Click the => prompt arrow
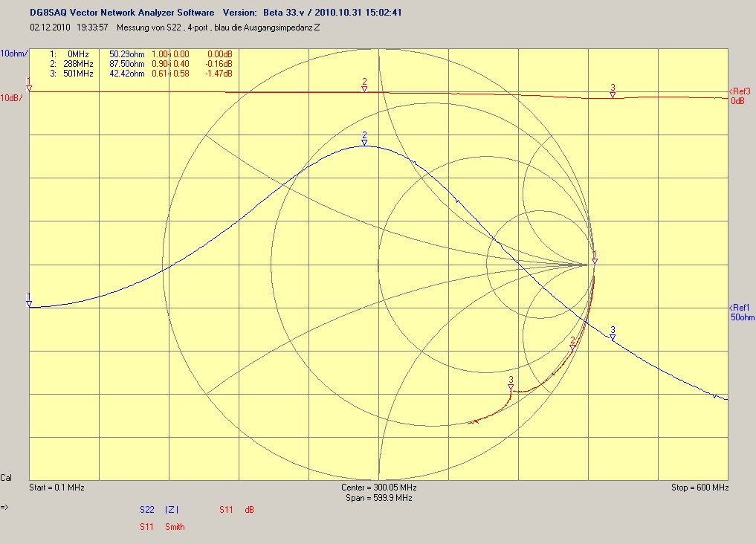Screen dimensions: 756x544 [4, 507]
